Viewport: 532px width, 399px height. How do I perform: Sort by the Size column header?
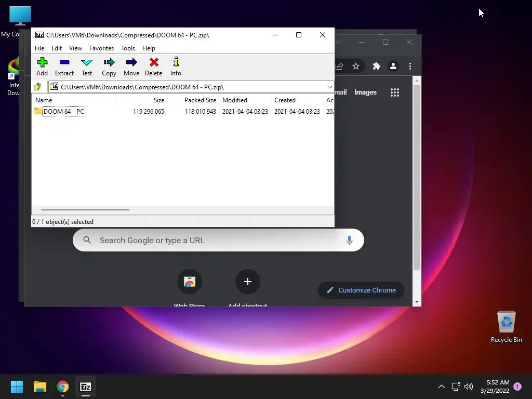(159, 100)
